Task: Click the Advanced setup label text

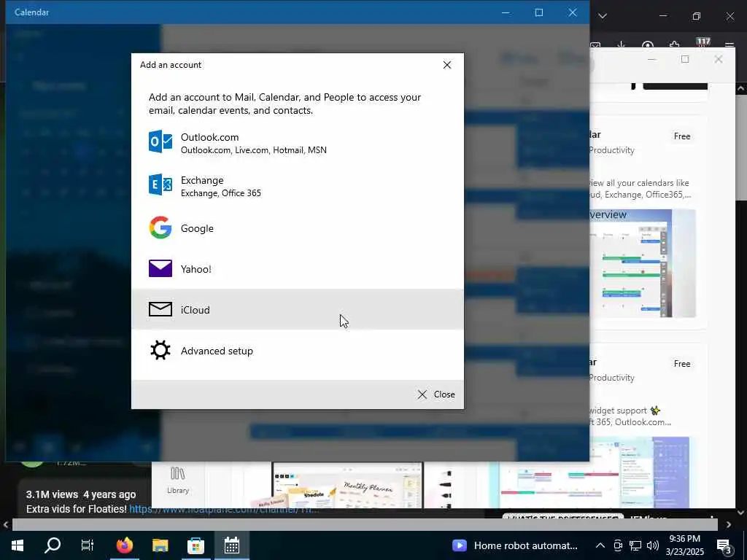Action: pos(217,351)
